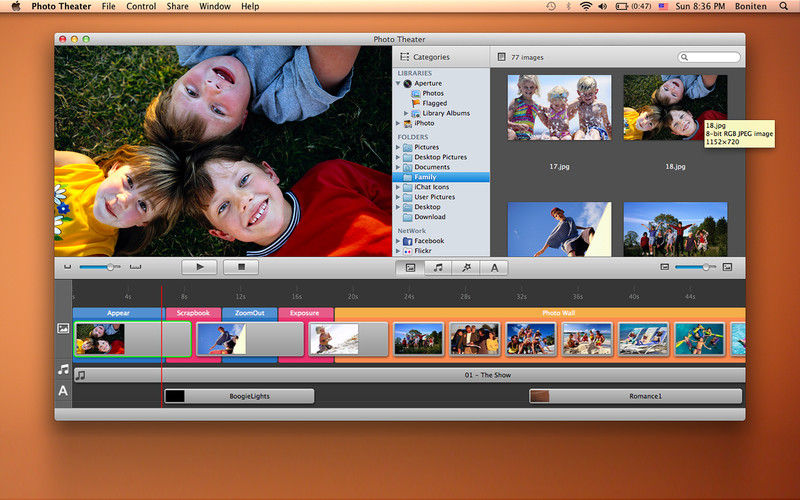Image resolution: width=800 pixels, height=500 pixels.
Task: Open the text 'A' titles tab
Action: [494, 267]
